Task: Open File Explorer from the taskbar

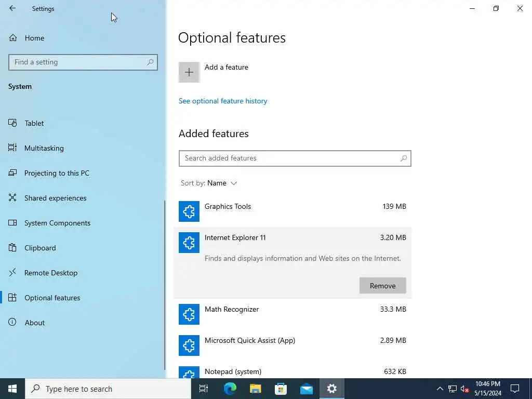Action: click(255, 389)
